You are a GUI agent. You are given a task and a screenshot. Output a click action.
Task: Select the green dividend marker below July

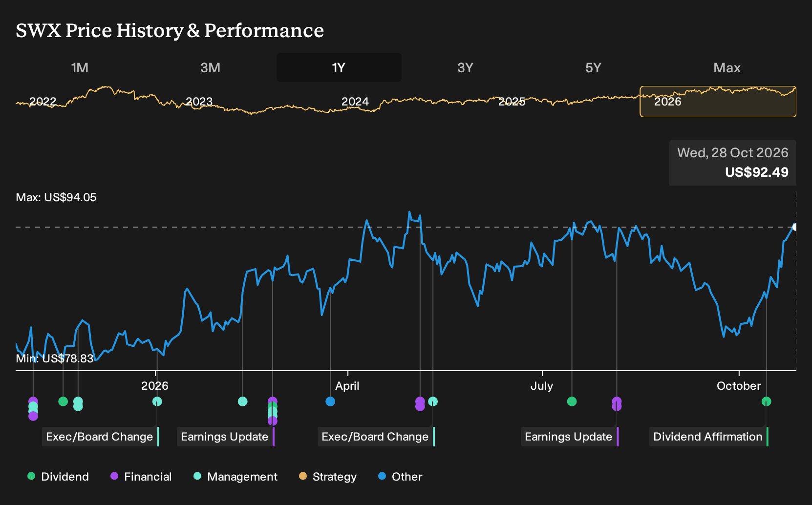pyautogui.click(x=572, y=401)
